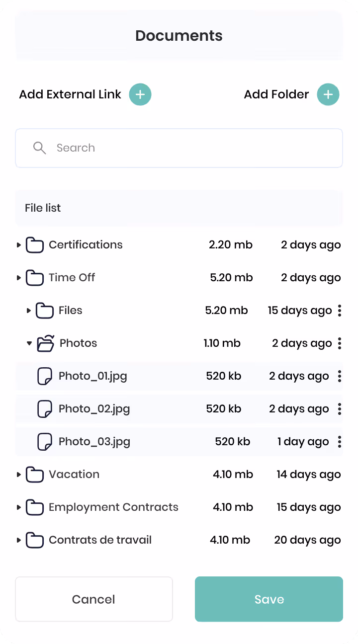This screenshot has height=644, width=358.
Task: Select the Photos folder name
Action: click(79, 343)
